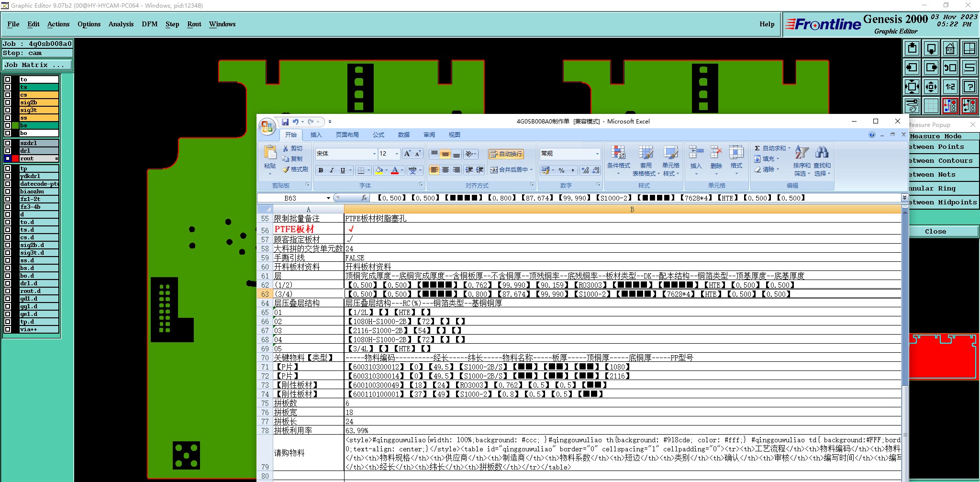Image resolution: width=980 pixels, height=482 pixels.
Task: Switch to the 公式 ribbon tab in Excel
Action: click(x=379, y=135)
